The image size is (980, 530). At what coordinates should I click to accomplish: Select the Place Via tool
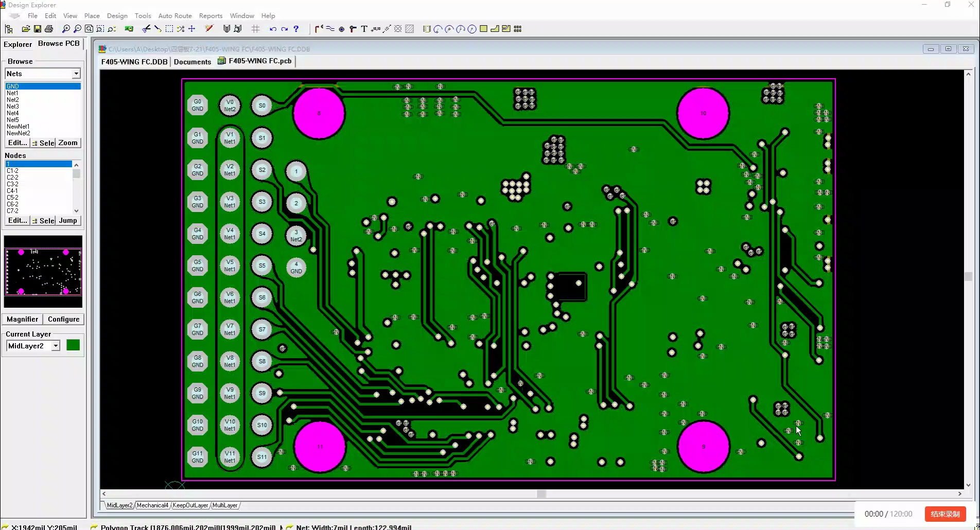pos(353,29)
